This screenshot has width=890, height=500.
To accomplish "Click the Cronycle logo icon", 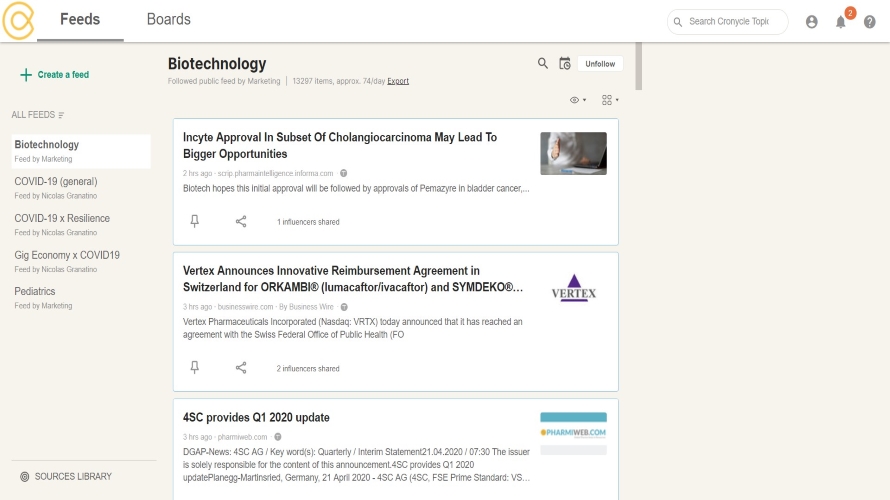I will pyautogui.click(x=18, y=20).
